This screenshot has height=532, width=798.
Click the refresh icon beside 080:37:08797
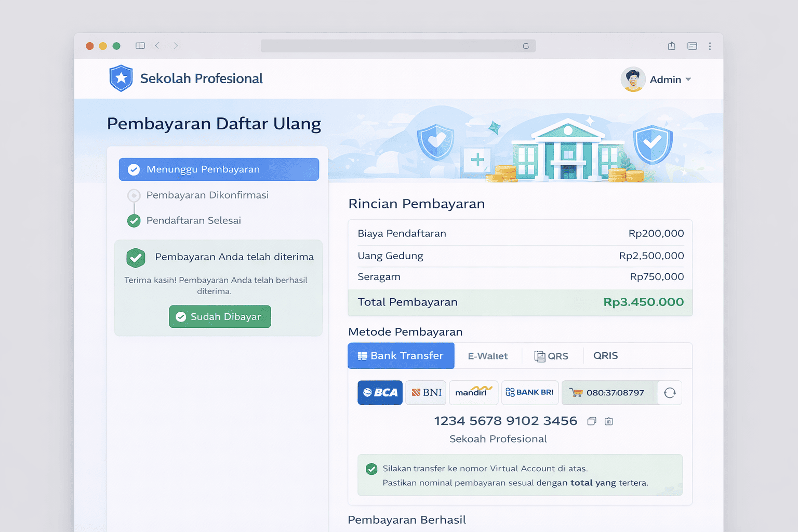tap(670, 393)
